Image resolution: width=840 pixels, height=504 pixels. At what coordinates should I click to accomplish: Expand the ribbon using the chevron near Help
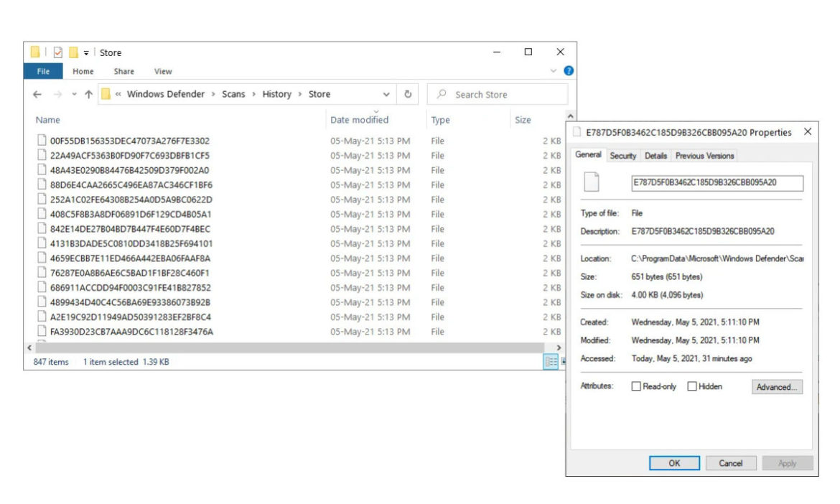point(553,70)
